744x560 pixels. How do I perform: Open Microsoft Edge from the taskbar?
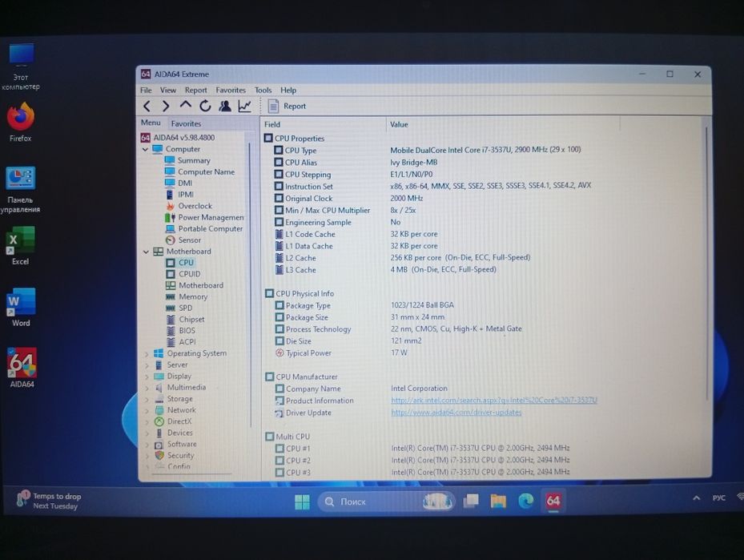point(525,502)
